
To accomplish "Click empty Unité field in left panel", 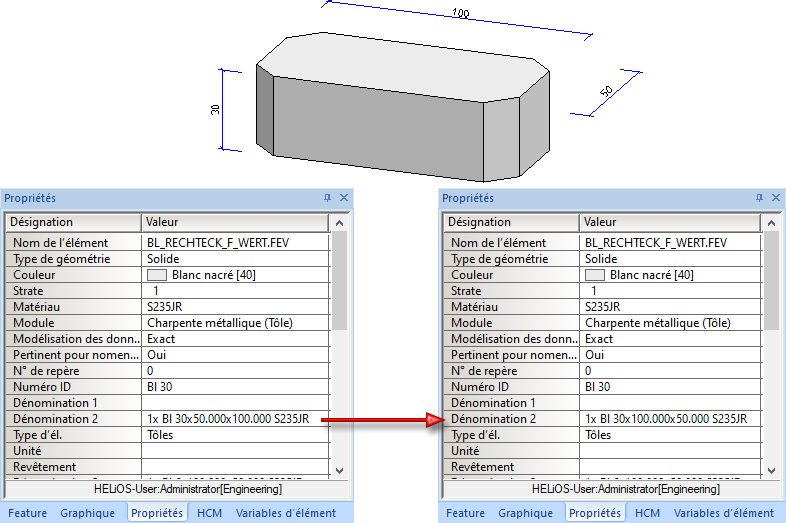I will 236,451.
